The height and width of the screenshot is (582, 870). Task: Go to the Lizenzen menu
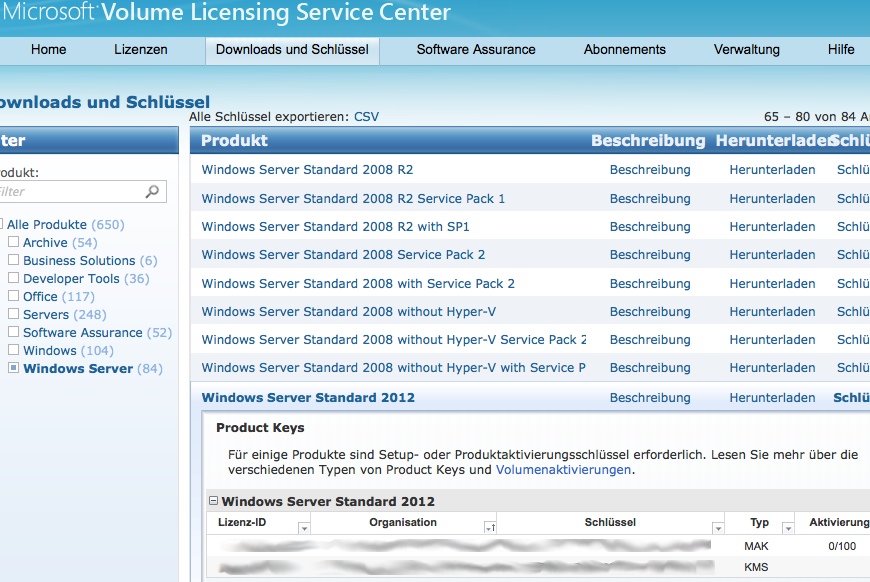click(141, 49)
